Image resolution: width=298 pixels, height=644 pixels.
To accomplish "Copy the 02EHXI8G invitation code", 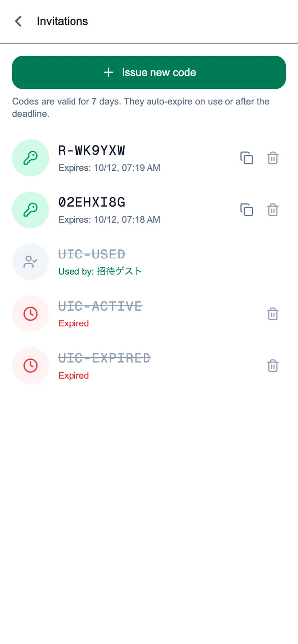I will point(247,210).
